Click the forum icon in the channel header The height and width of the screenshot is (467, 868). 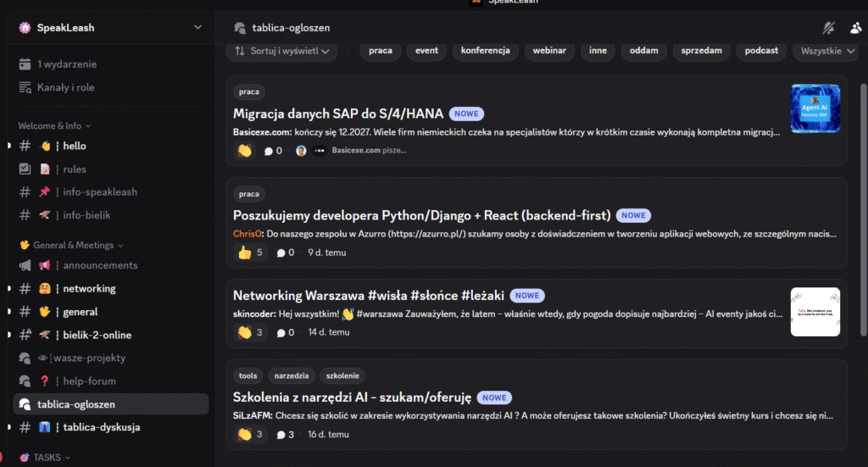point(240,28)
